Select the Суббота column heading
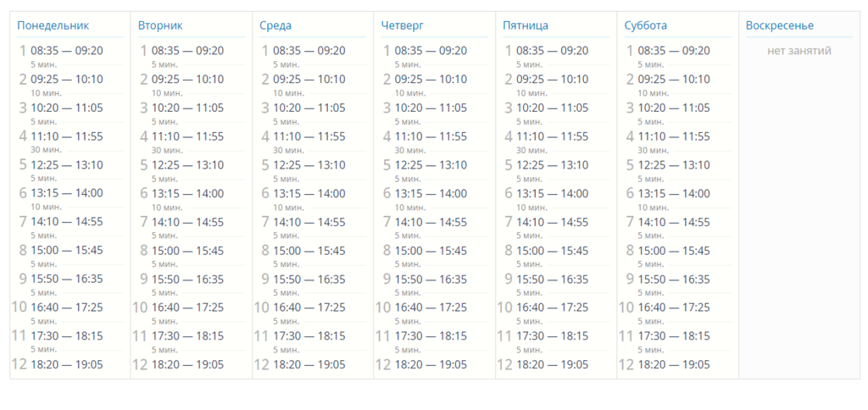 (x=645, y=25)
